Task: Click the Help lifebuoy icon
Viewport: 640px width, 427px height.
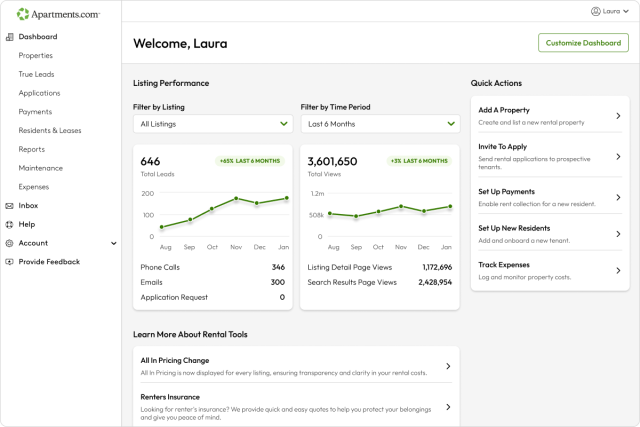Action: [9, 225]
